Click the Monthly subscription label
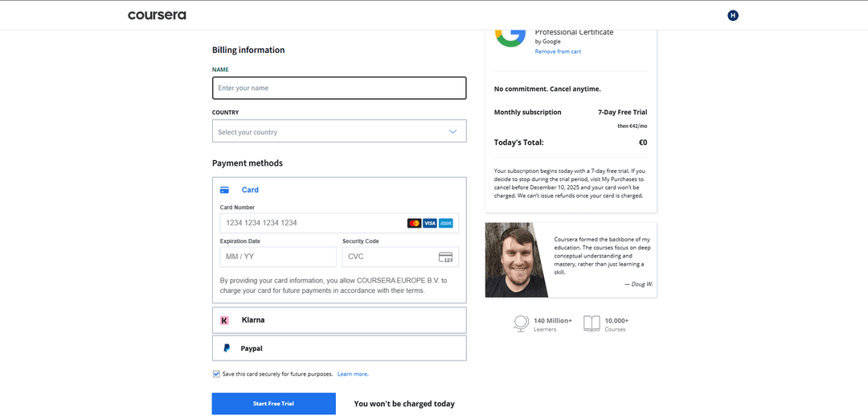Screen dimensions: 868x416 [527, 112]
